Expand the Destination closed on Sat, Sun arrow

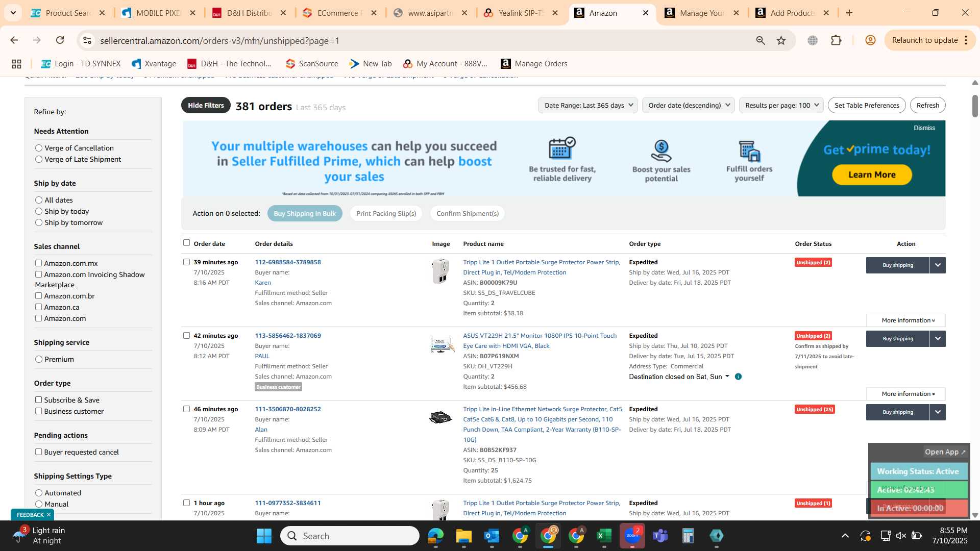[x=727, y=377]
